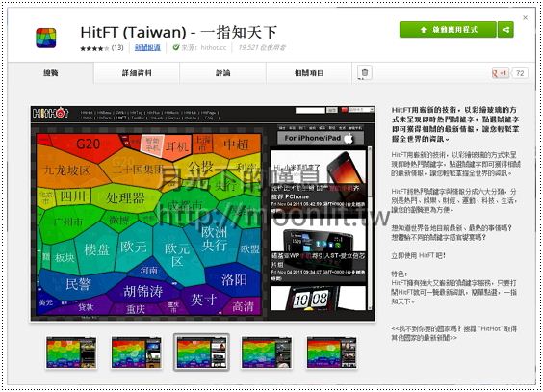Click the 重庆 keyword tile
Image resolution: width=543 pixels, height=392 pixels.
pos(136,309)
